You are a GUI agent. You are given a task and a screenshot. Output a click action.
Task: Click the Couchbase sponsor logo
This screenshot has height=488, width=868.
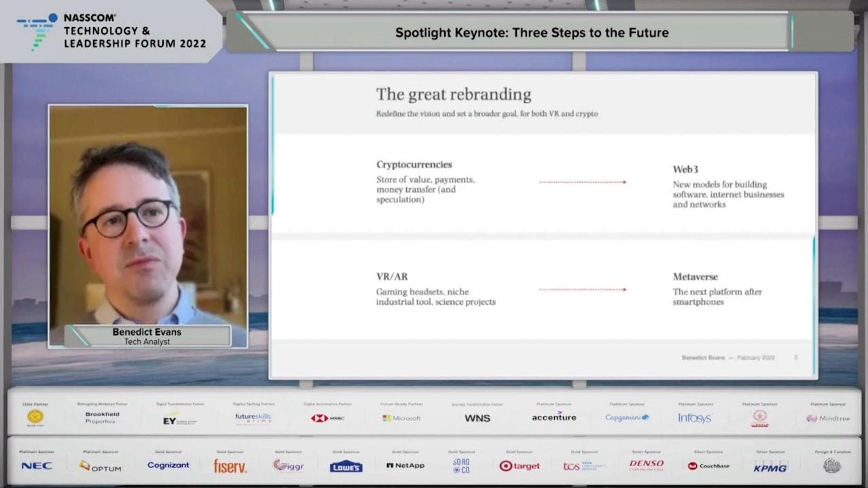(x=709, y=466)
